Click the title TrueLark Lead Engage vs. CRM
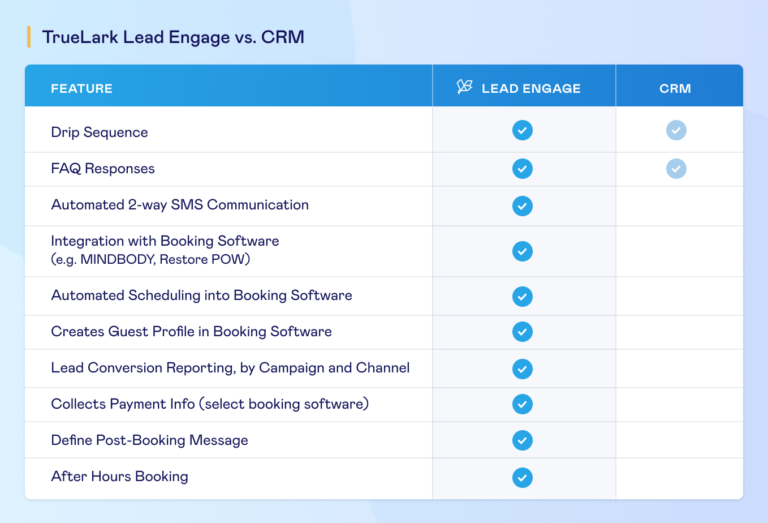 [173, 37]
